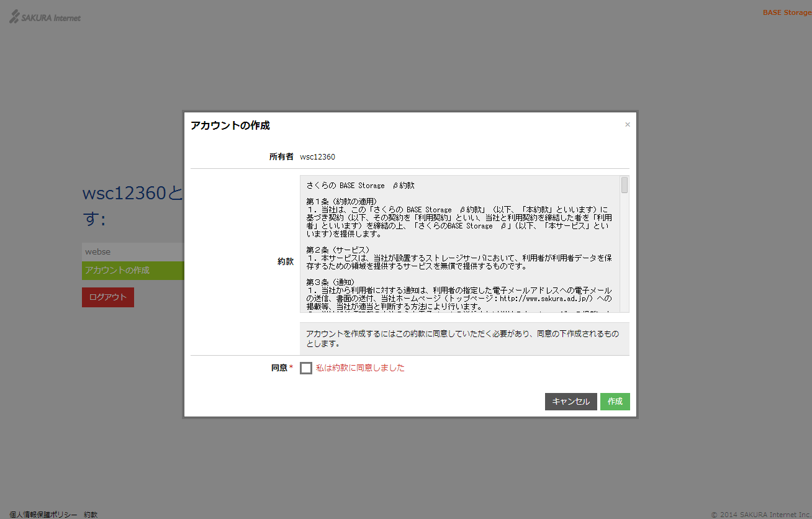This screenshot has height=519, width=812.
Task: Check the 私は約款に同意しました agreement checkbox
Action: 306,368
